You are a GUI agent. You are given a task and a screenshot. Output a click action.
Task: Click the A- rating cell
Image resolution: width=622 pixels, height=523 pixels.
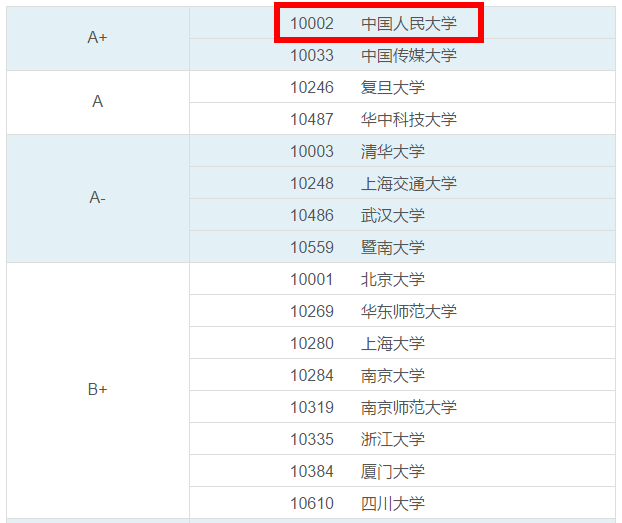97,198
